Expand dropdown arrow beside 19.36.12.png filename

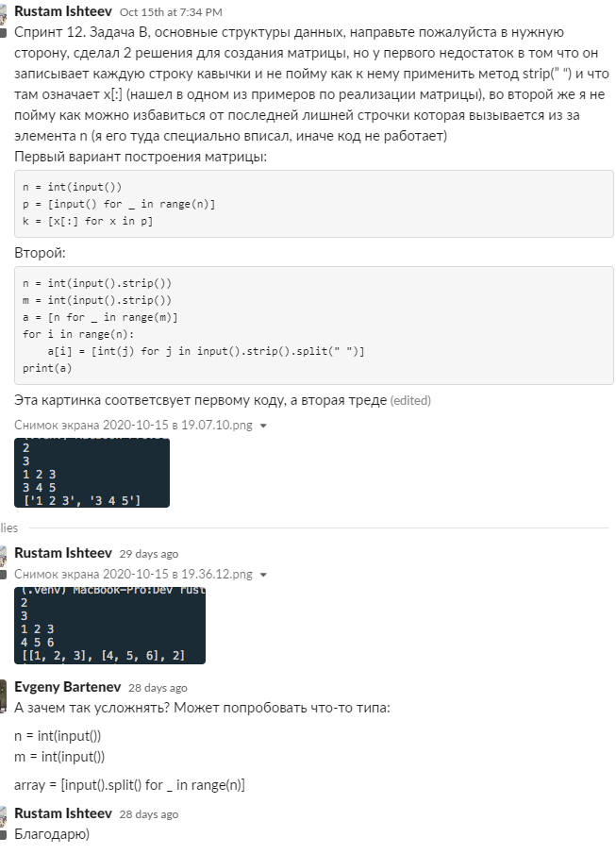coord(263,575)
